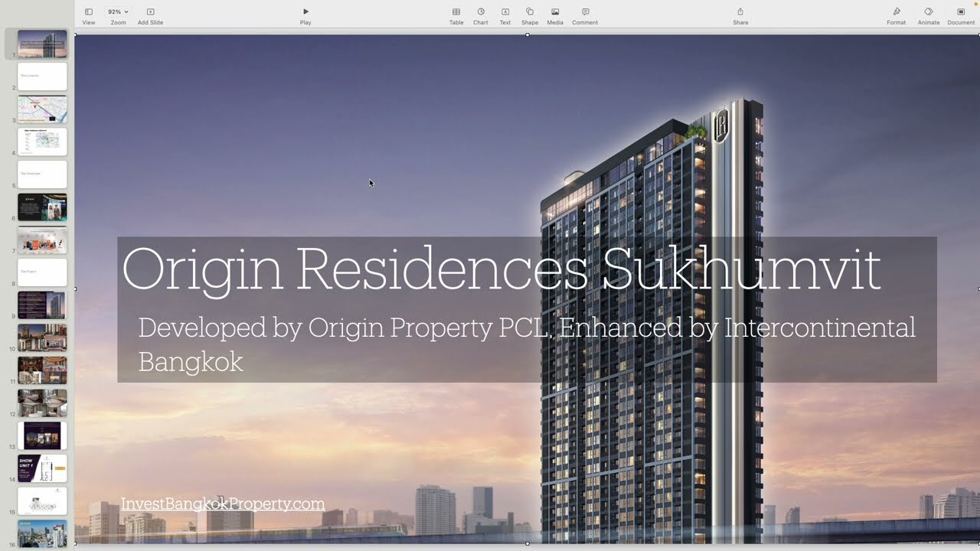Click InvestBangkokProperty.com link text
Viewport: 980px width, 551px height.
223,504
